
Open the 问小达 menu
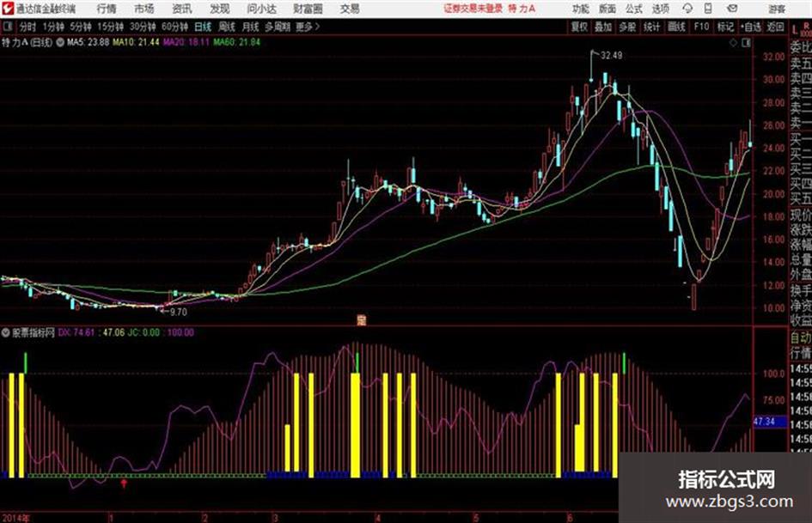pyautogui.click(x=262, y=9)
